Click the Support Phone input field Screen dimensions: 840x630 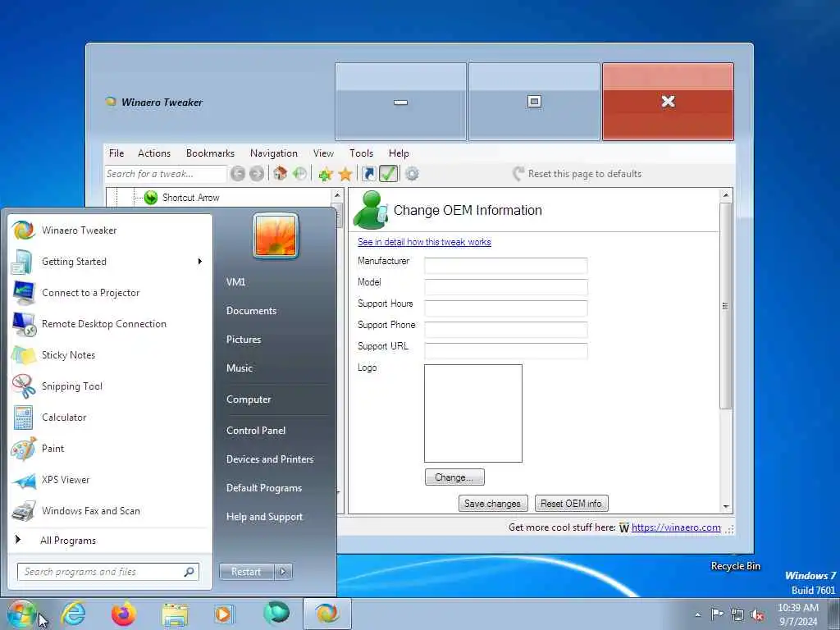(x=505, y=330)
